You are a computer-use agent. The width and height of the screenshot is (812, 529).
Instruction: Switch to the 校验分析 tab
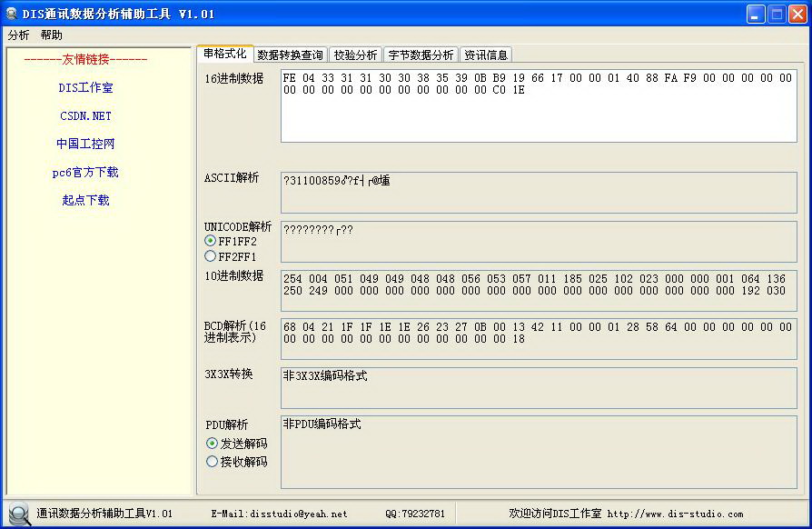(355, 55)
